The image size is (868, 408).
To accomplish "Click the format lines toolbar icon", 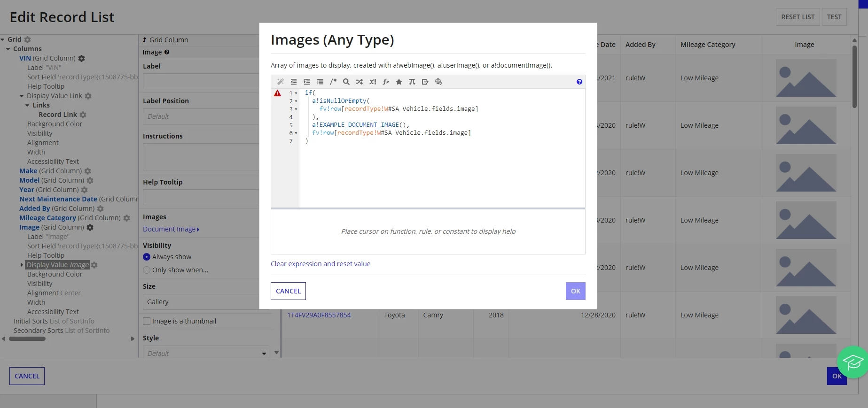I will tap(320, 82).
